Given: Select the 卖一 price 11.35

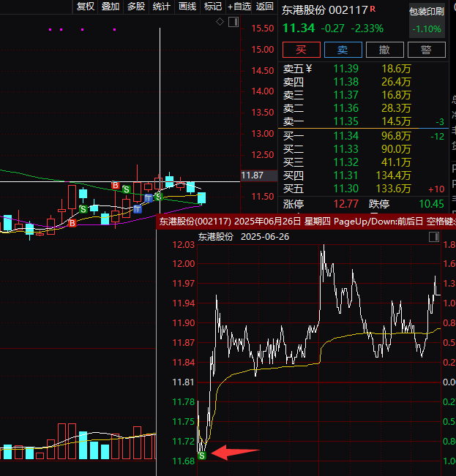Looking at the screenshot, I should 346,121.
